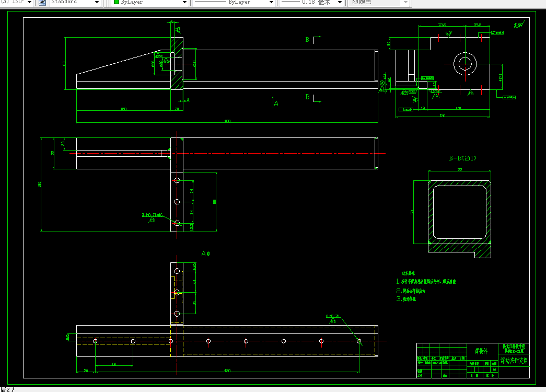
Task: Select the 95 dimension text
Action: (x=215, y=202)
